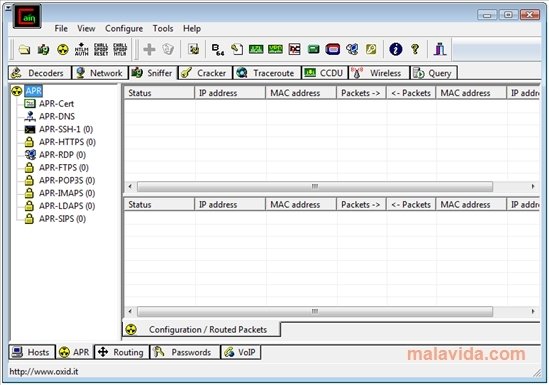The height and width of the screenshot is (385, 549).
Task: Click the second green chip icon
Action: coord(275,49)
